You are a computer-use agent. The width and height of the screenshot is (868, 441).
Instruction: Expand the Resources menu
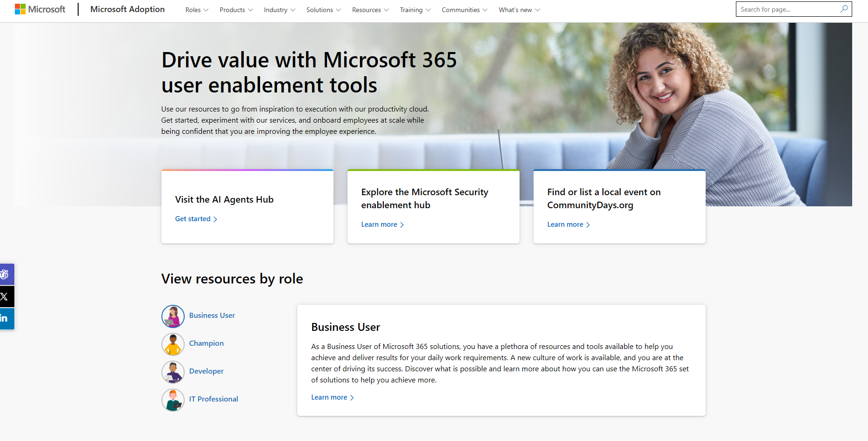370,10
